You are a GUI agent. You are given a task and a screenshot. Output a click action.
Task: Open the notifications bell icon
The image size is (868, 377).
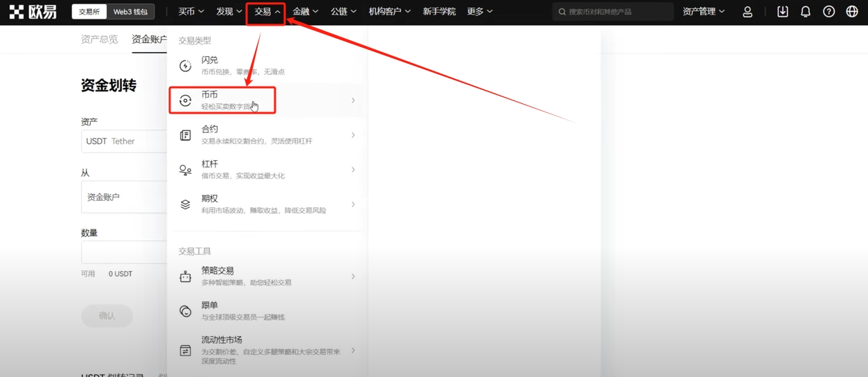(x=806, y=12)
